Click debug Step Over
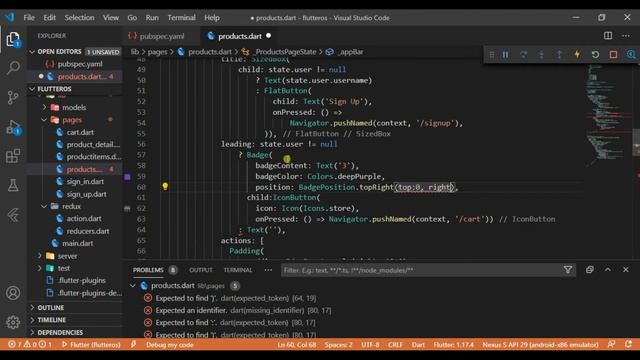The height and width of the screenshot is (360, 640). point(523,54)
